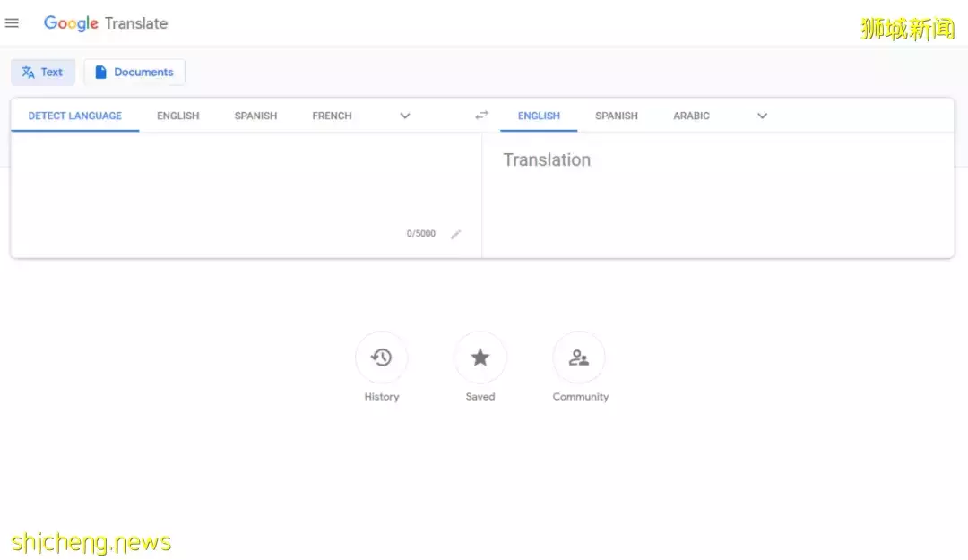Screen dimensions: 968x560
Task: Expand the target language list
Action: (762, 116)
